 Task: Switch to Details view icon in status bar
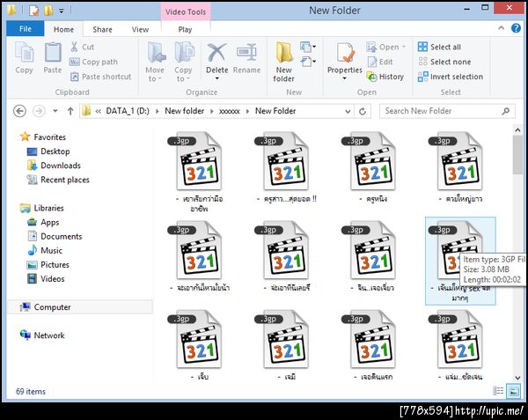click(x=498, y=391)
